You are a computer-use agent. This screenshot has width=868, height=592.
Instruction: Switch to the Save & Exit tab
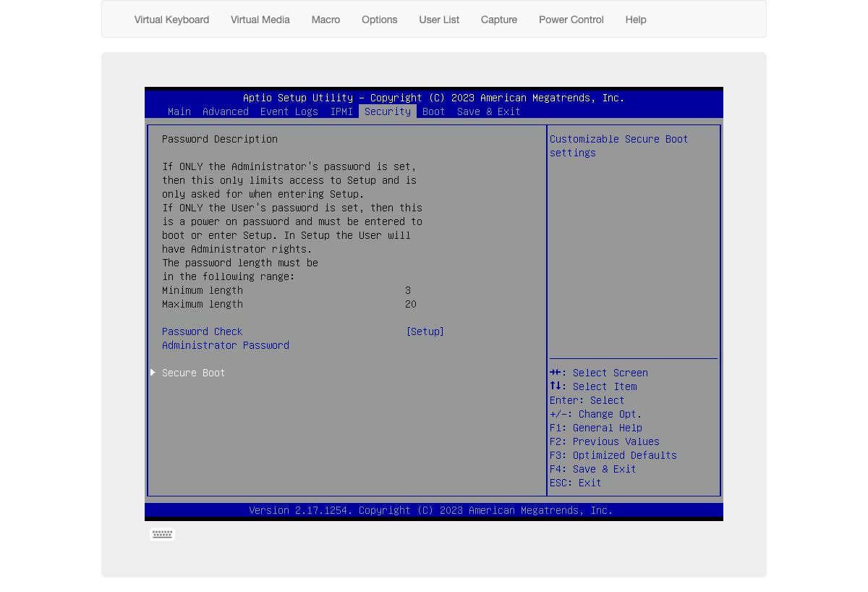488,111
